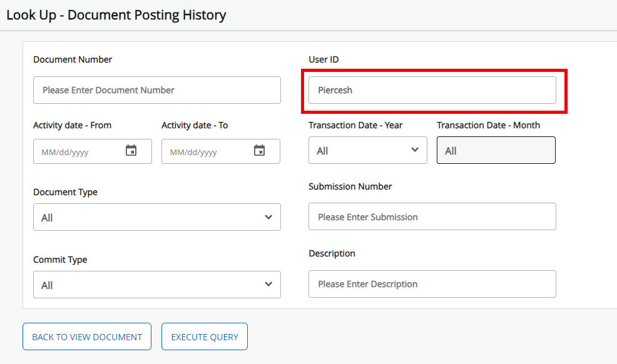The width and height of the screenshot is (617, 364).
Task: Click the User ID field containing Piercesh
Action: (x=432, y=90)
